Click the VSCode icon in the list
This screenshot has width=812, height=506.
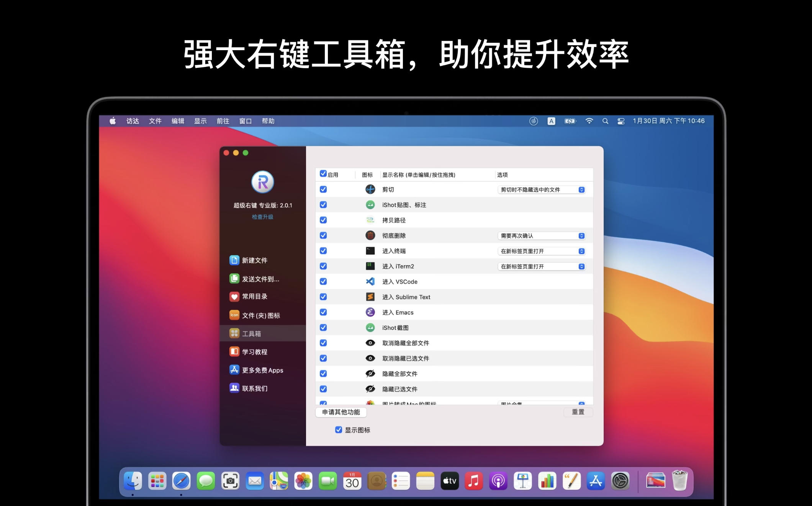(370, 281)
